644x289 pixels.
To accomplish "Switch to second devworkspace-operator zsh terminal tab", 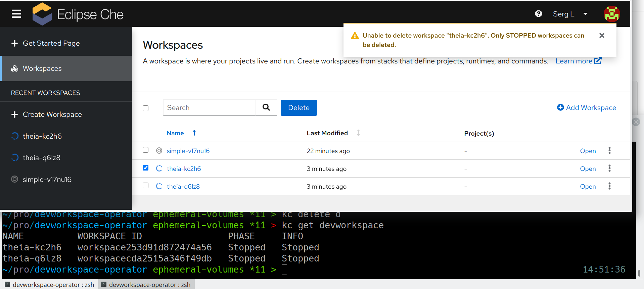I will (146, 285).
